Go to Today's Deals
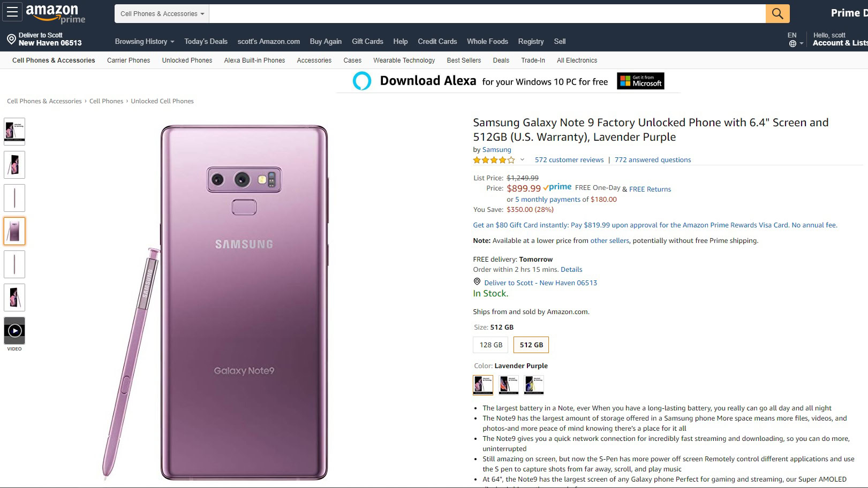 point(206,42)
